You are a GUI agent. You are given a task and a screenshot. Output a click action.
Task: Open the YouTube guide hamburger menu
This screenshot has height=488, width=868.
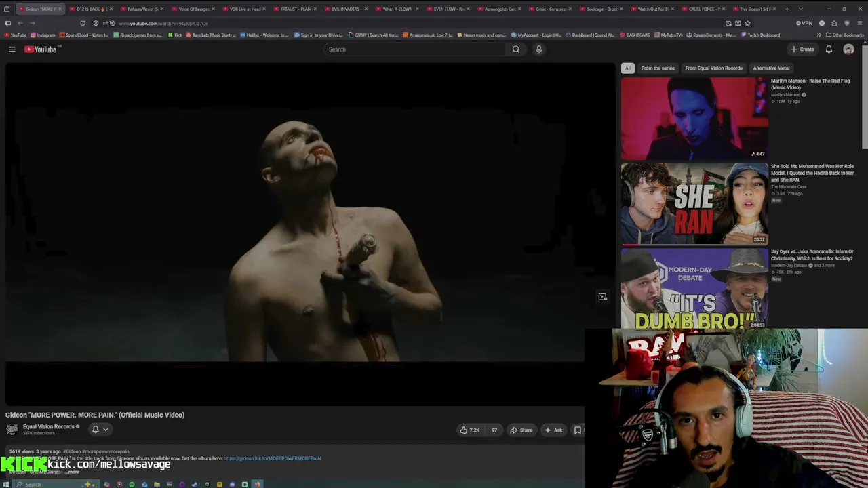click(x=12, y=49)
